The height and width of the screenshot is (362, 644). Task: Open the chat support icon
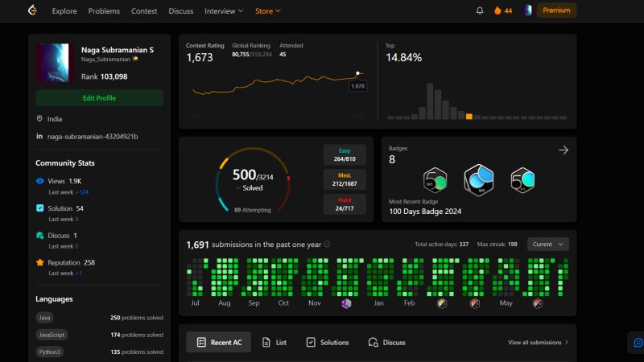tap(638, 343)
